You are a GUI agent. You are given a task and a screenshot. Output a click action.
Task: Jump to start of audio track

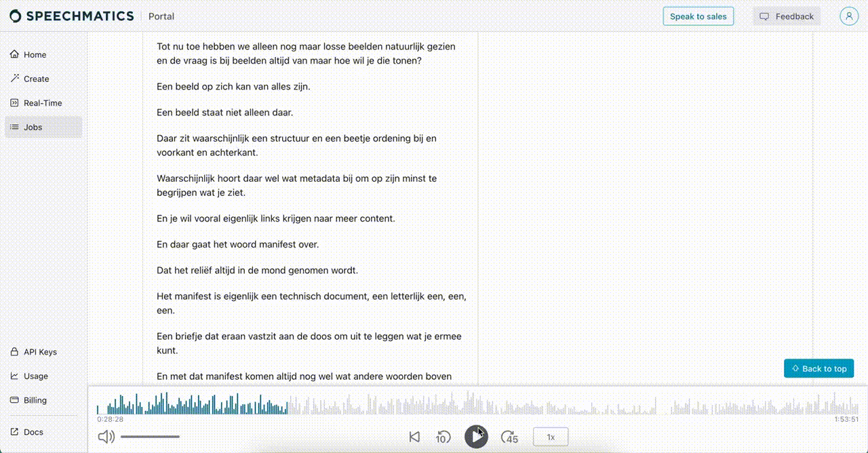coord(414,437)
